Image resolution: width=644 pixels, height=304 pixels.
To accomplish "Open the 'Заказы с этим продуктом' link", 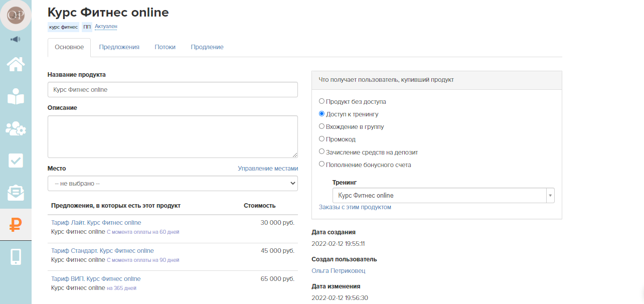I will [x=355, y=207].
